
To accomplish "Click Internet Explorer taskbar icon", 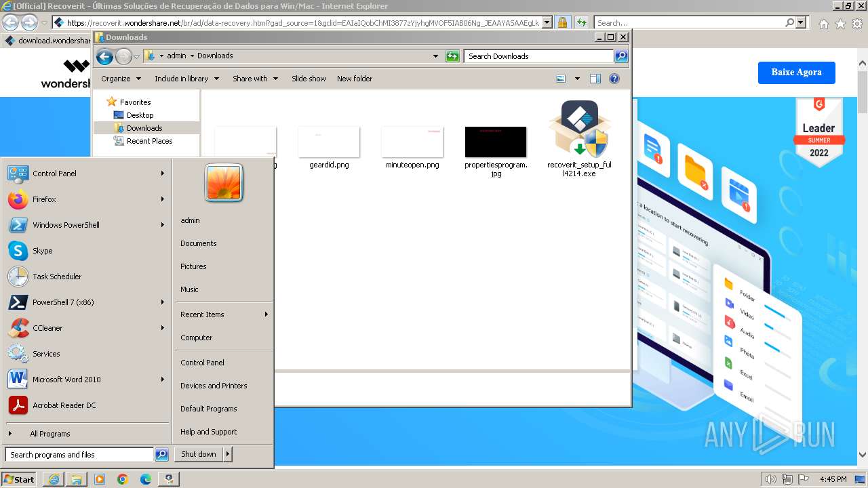I will (x=54, y=479).
